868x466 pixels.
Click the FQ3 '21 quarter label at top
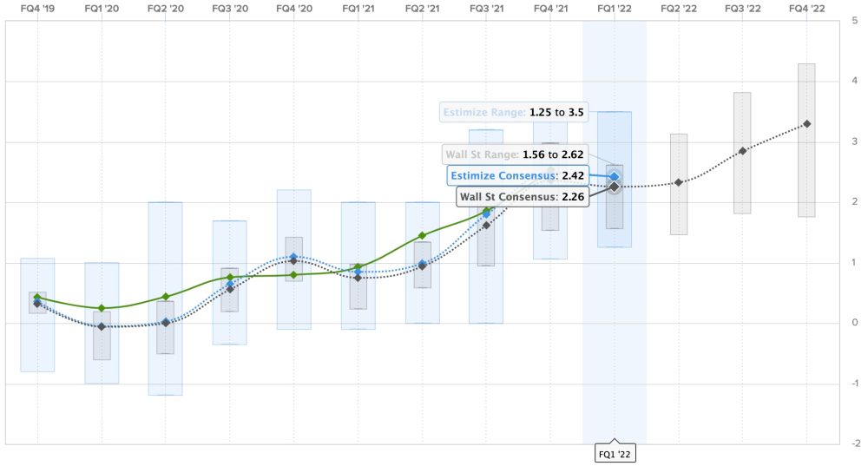click(486, 8)
